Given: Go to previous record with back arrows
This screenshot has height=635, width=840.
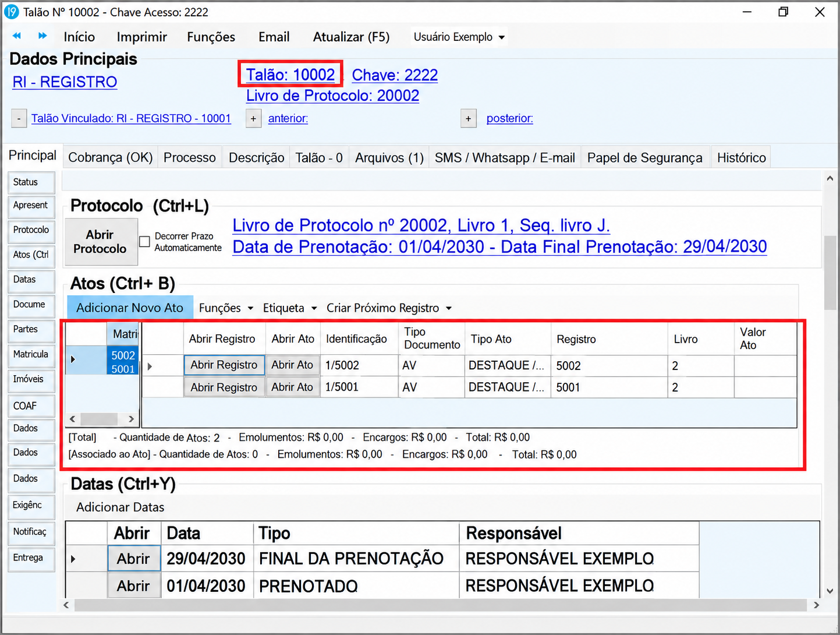Looking at the screenshot, I should (17, 36).
